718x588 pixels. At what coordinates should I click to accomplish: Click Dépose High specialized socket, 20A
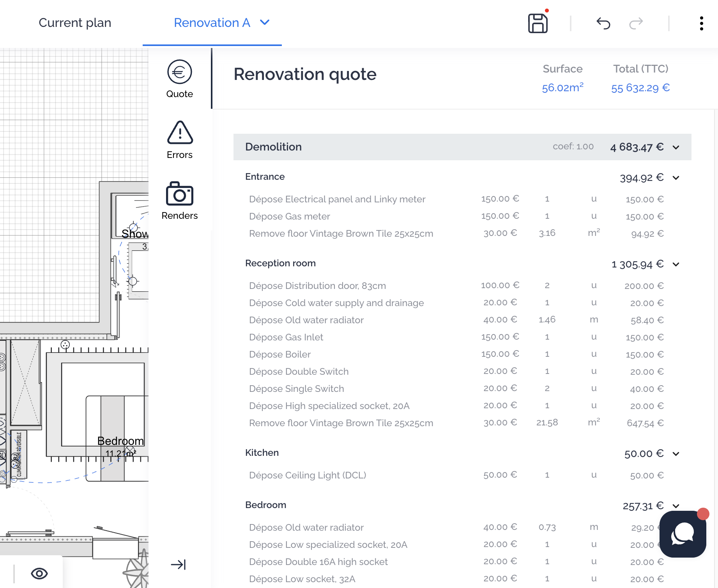pyautogui.click(x=456, y=406)
